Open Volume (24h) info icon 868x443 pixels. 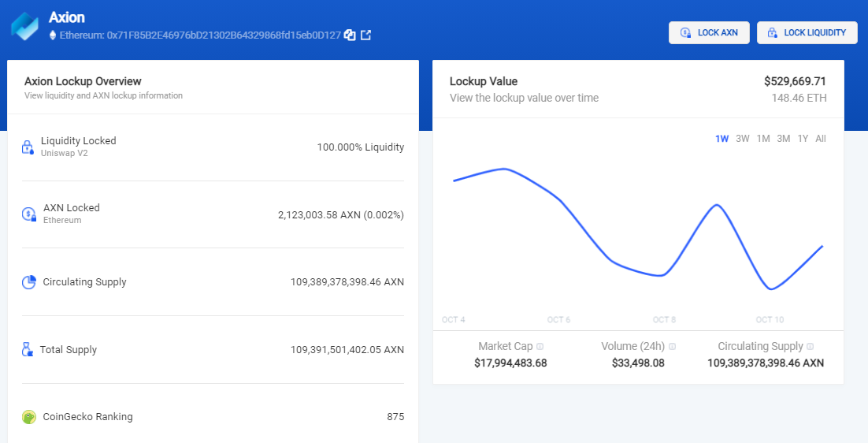pyautogui.click(x=672, y=347)
